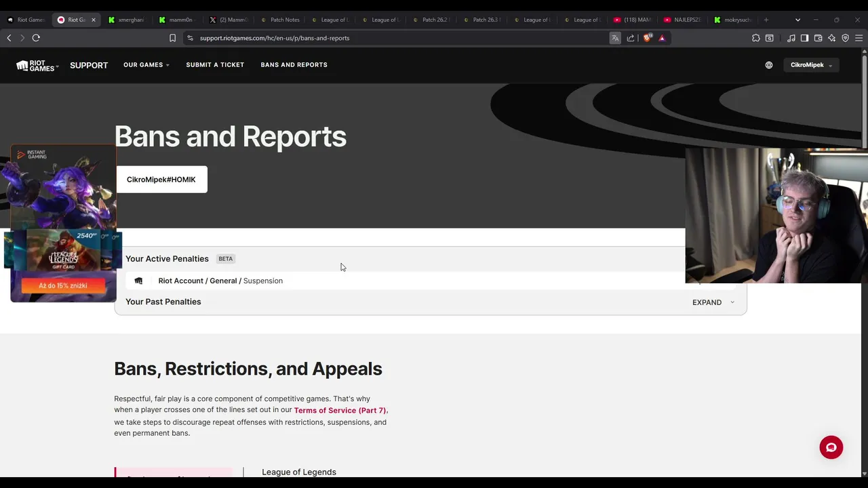Open Terms of Service (Part 7) link
This screenshot has height=488, width=868.
(340, 410)
